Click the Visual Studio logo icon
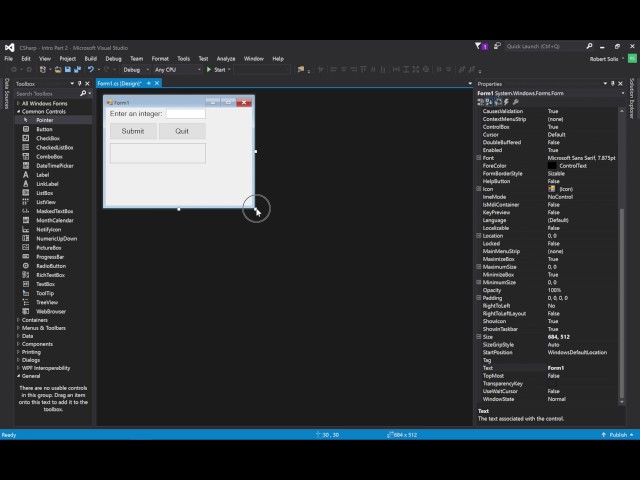 click(x=10, y=47)
